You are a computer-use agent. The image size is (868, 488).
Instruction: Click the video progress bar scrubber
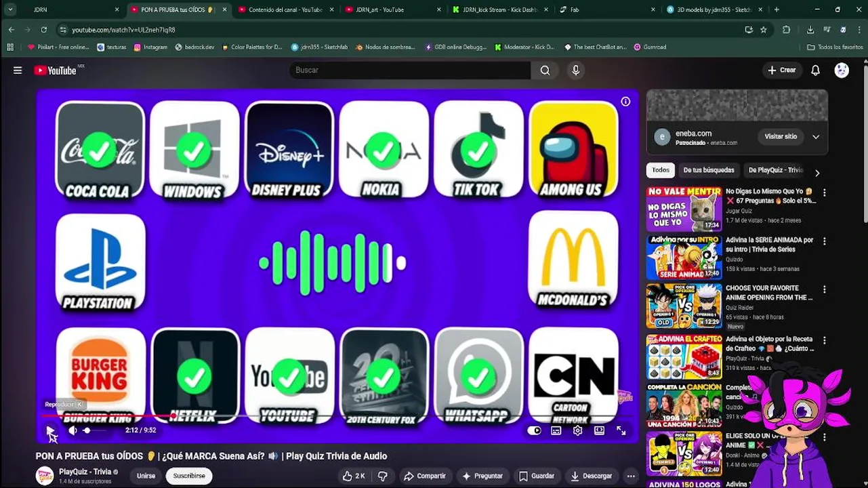click(x=173, y=416)
